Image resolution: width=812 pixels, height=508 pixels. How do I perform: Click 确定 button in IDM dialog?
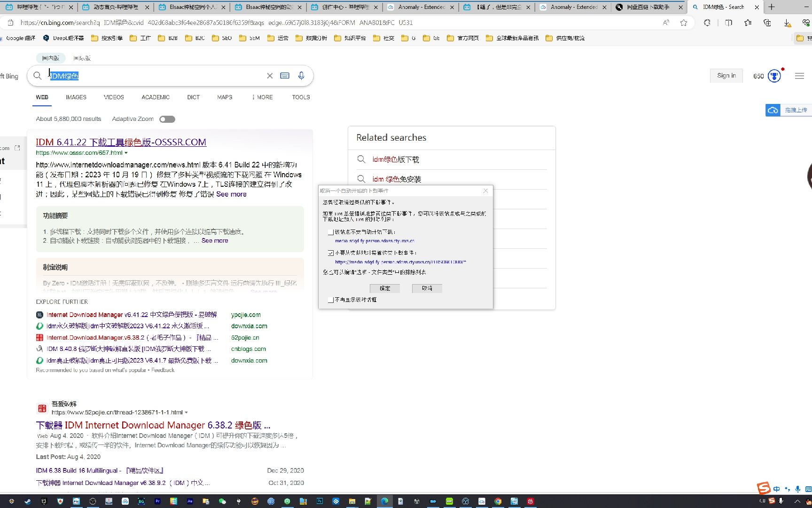pos(385,288)
